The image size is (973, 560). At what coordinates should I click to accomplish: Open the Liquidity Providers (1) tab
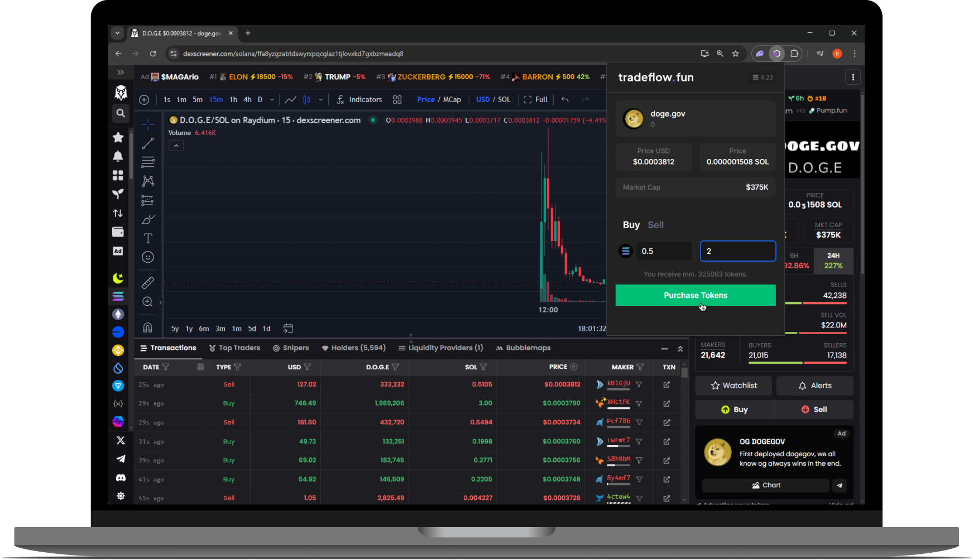(440, 348)
